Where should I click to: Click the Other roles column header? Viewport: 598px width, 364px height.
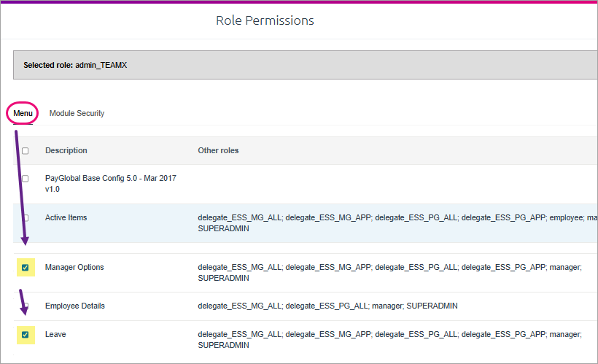click(x=218, y=150)
